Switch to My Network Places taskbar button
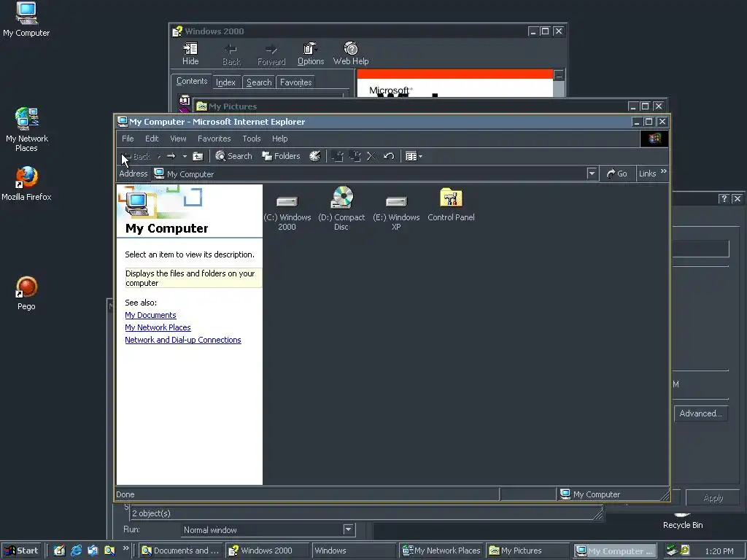 (x=441, y=551)
